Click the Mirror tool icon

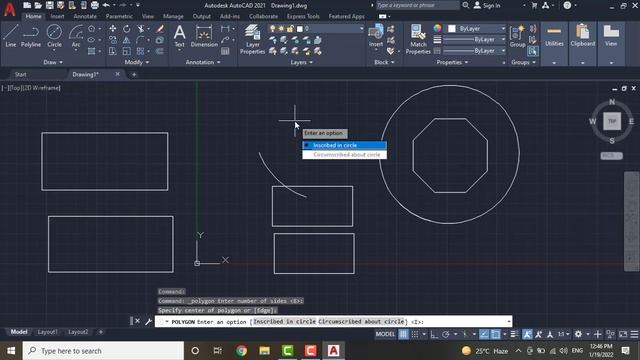coord(127,40)
